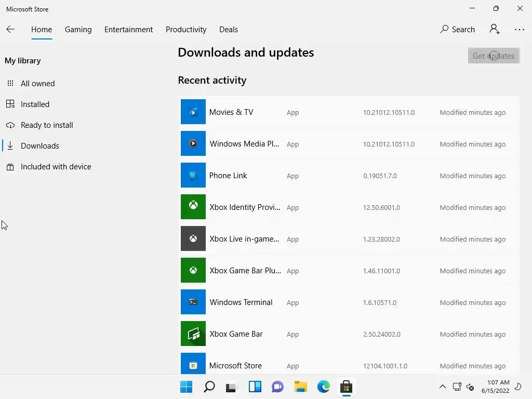
Task: Click the Xbox Game Bar app icon
Action: (193, 334)
